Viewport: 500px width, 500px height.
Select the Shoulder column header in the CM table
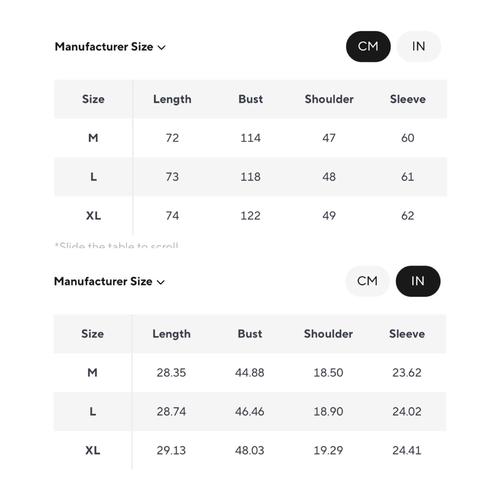pos(329,99)
